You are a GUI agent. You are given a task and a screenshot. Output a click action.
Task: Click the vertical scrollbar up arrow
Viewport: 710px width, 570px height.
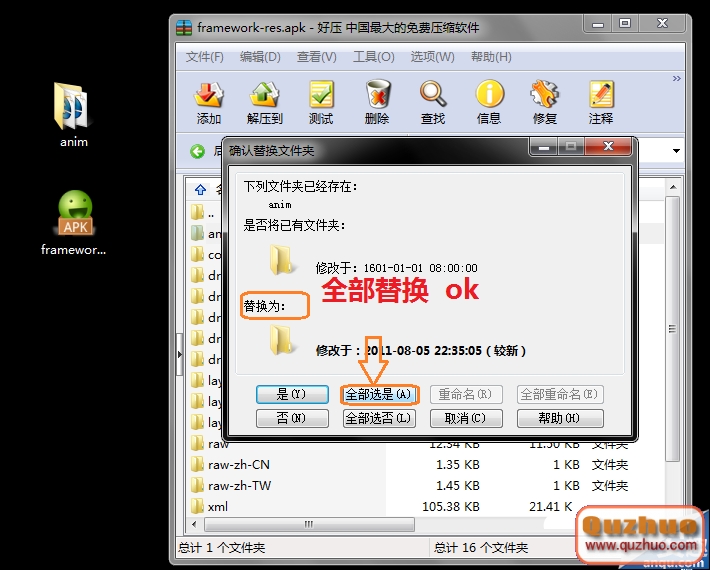click(673, 187)
